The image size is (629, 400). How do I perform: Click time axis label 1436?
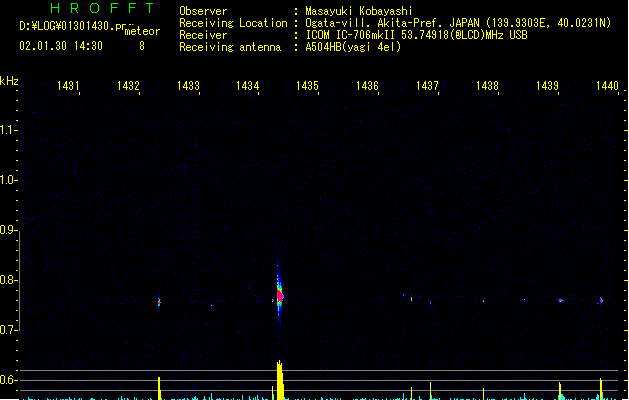coord(367,86)
